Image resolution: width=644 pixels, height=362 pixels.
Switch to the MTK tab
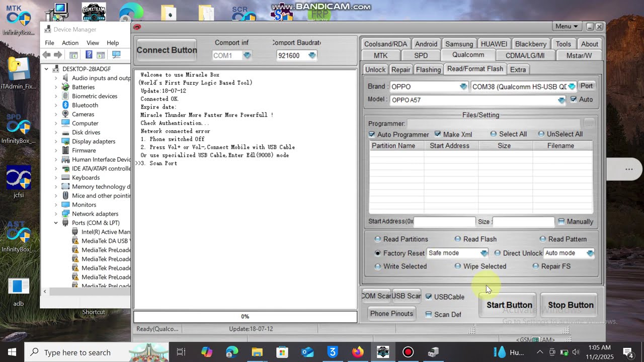point(381,55)
